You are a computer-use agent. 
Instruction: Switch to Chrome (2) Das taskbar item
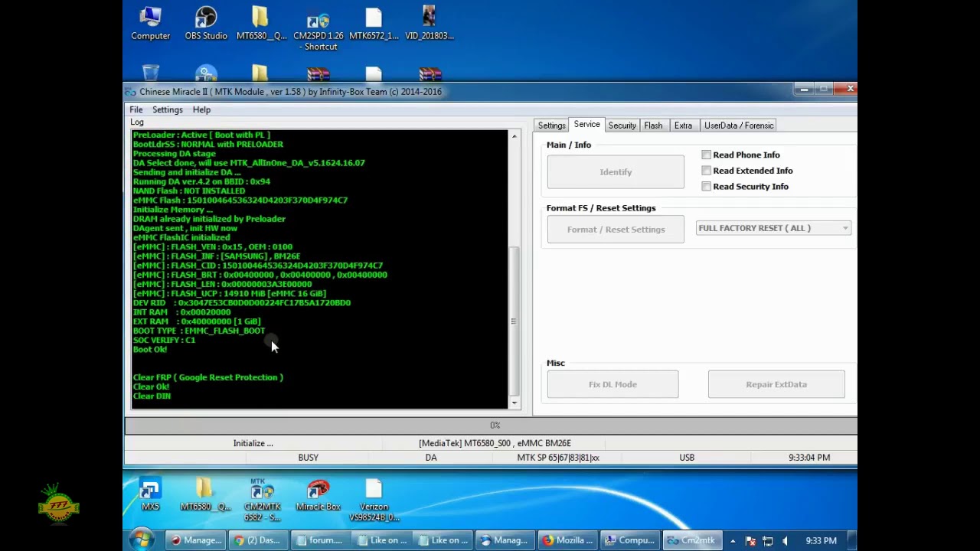(258, 540)
